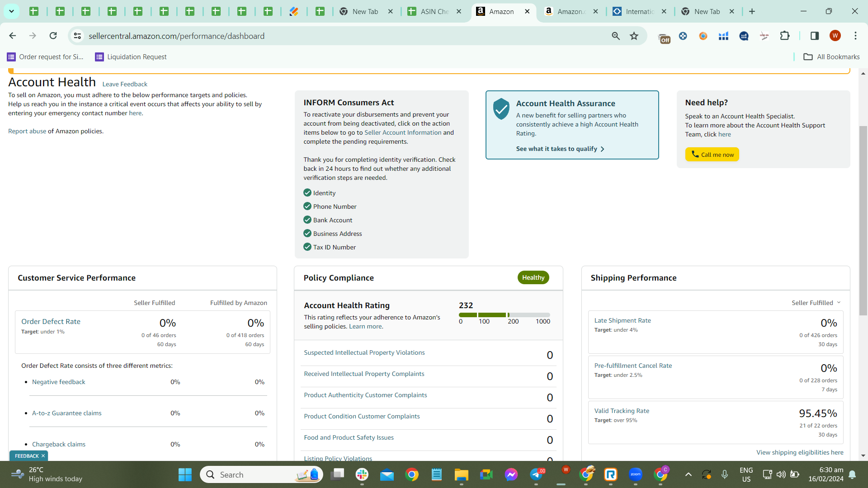Open Slack from the taskbar
Screen dimensions: 868x488
[x=362, y=475]
